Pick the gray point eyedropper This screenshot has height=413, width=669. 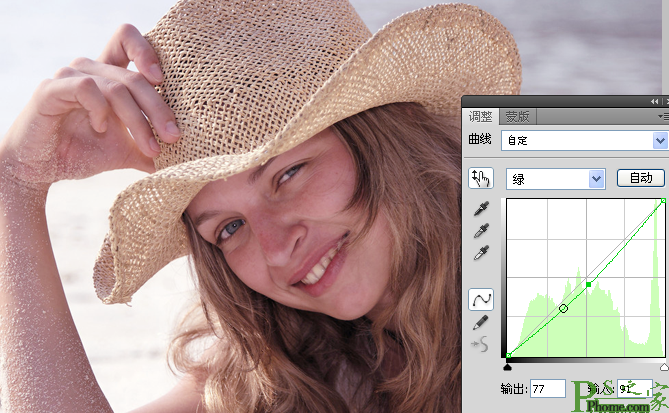pyautogui.click(x=481, y=231)
